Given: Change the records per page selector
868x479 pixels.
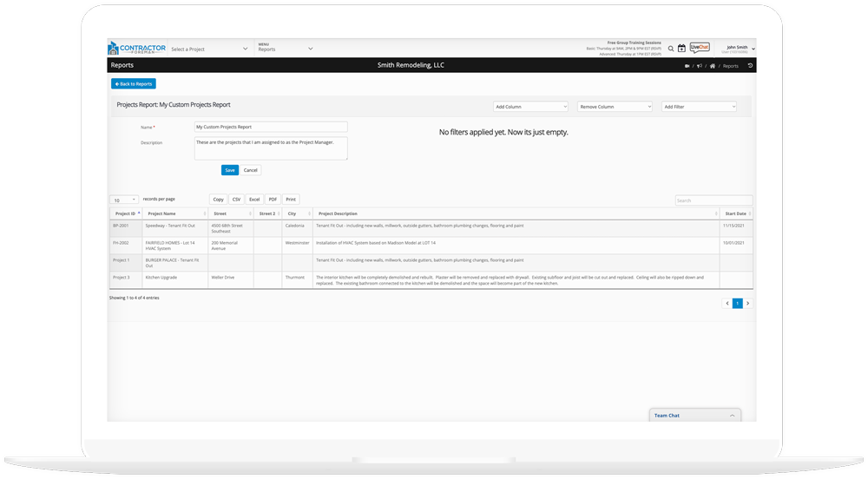Looking at the screenshot, I should [x=123, y=200].
